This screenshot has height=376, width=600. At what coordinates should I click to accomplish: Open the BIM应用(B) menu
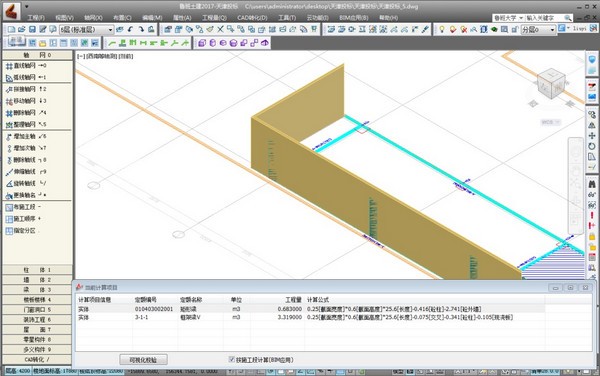pyautogui.click(x=354, y=18)
